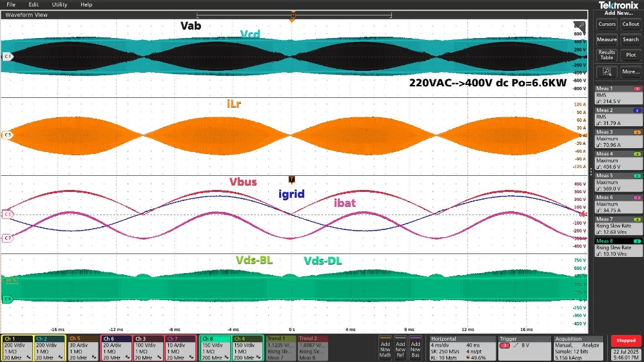Expand the More... options

tap(630, 71)
